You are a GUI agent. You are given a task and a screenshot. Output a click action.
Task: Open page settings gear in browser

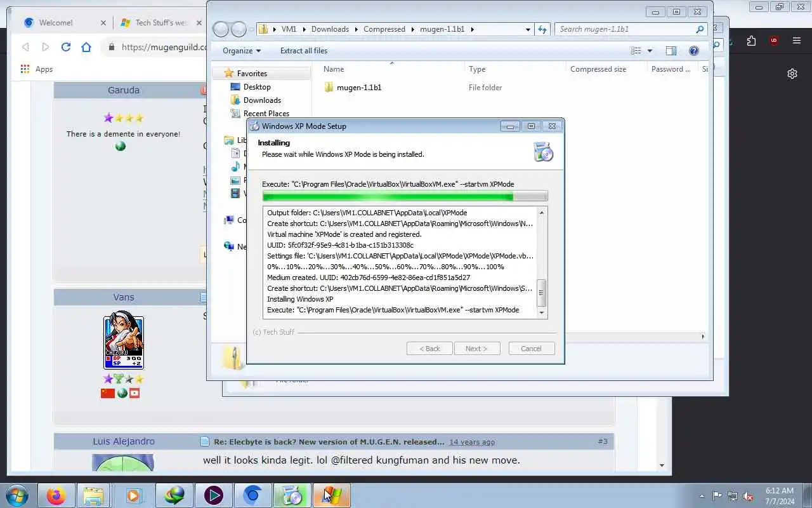click(792, 74)
